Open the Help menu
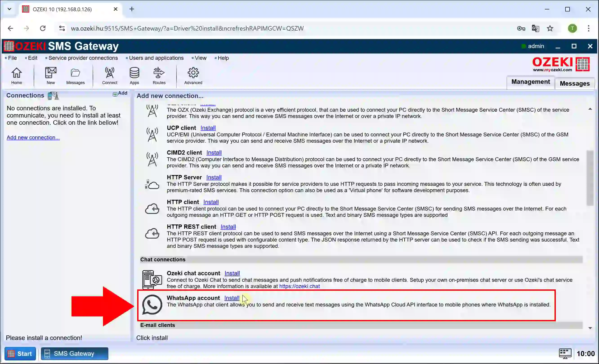 (x=223, y=58)
